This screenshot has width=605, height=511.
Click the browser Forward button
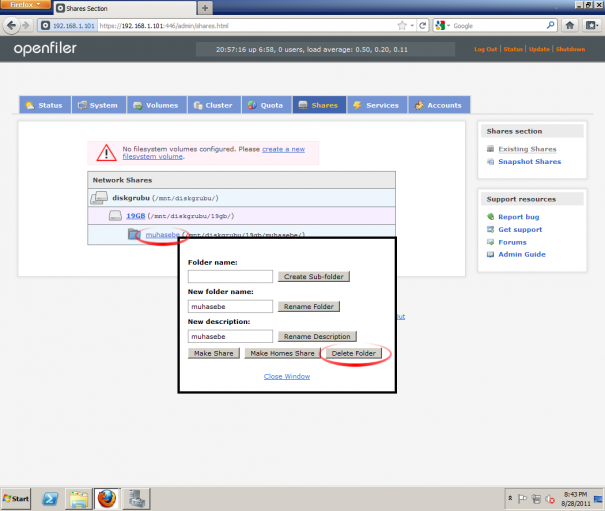pyautogui.click(x=26, y=25)
